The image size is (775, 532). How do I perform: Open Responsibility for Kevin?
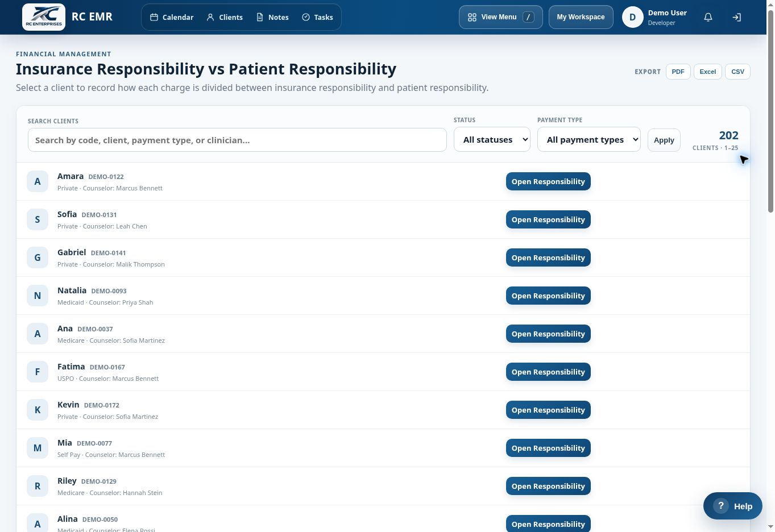click(x=548, y=410)
